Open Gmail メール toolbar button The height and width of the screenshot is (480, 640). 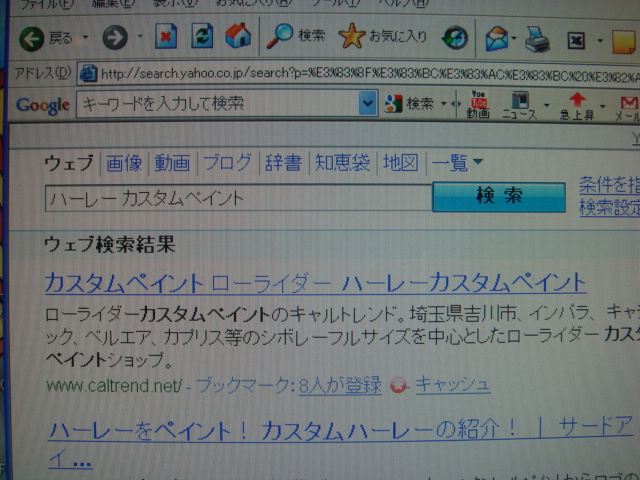pos(628,109)
